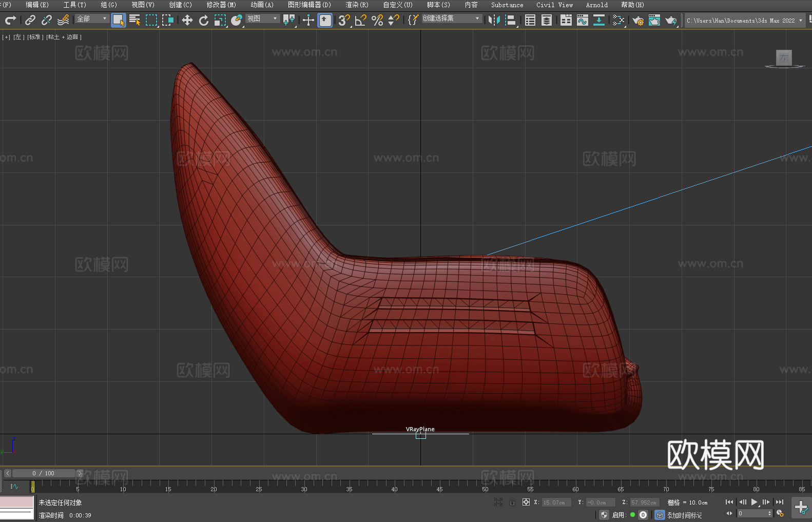Image resolution: width=812 pixels, height=522 pixels.
Task: Select the Rotate tool
Action: 204,20
